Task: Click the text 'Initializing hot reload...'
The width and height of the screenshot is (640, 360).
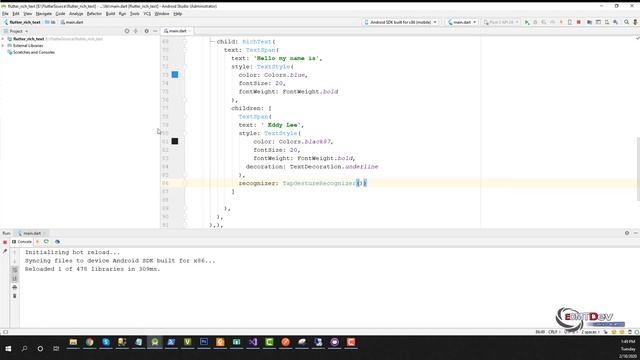Action: [72, 252]
